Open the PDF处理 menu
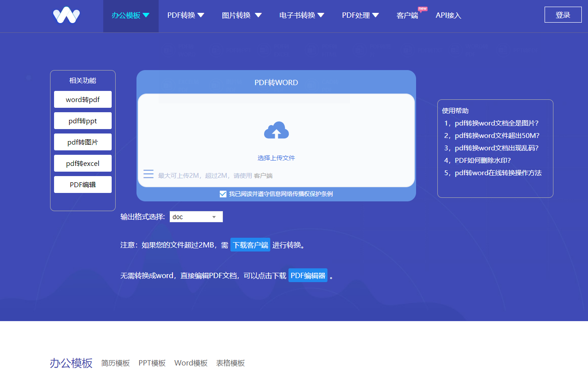Image resolution: width=588 pixels, height=381 pixels. 360,16
